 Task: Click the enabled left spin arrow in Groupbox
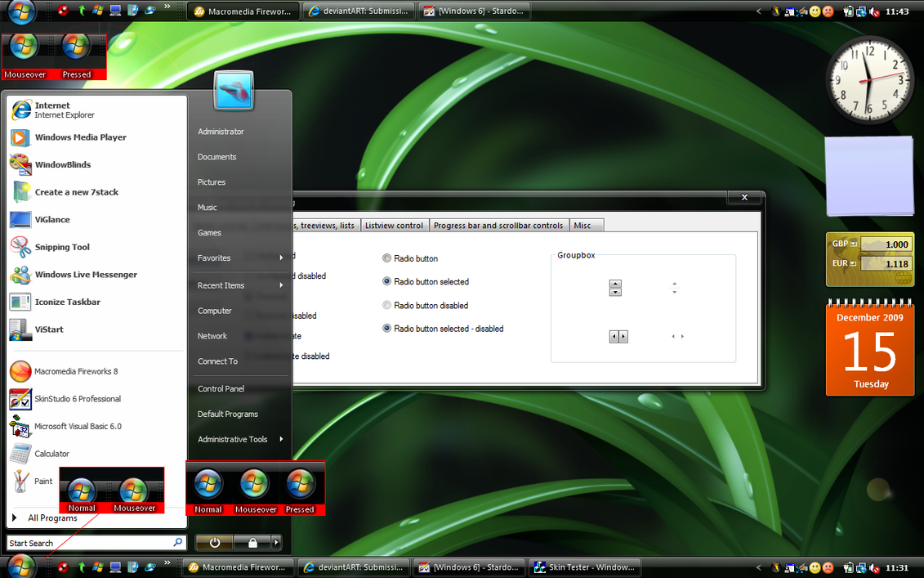pyautogui.click(x=614, y=337)
